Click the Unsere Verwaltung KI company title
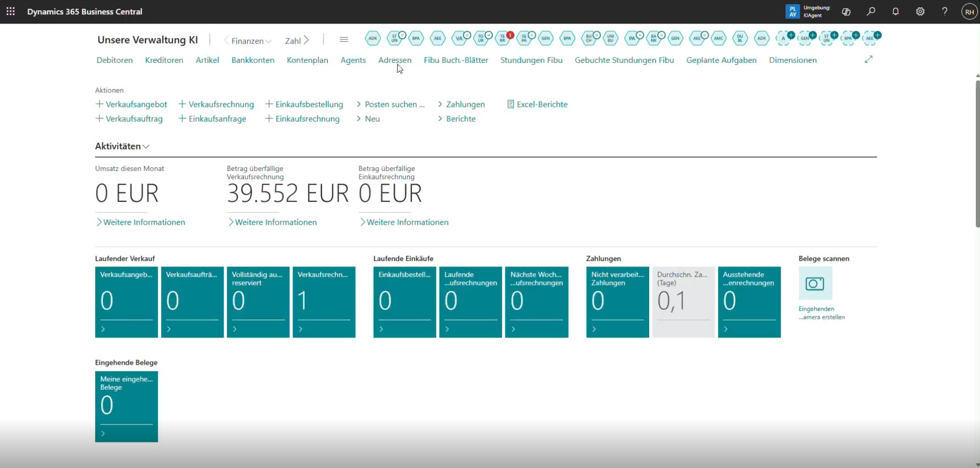Screen dimensions: 980x468 [x=148, y=40]
